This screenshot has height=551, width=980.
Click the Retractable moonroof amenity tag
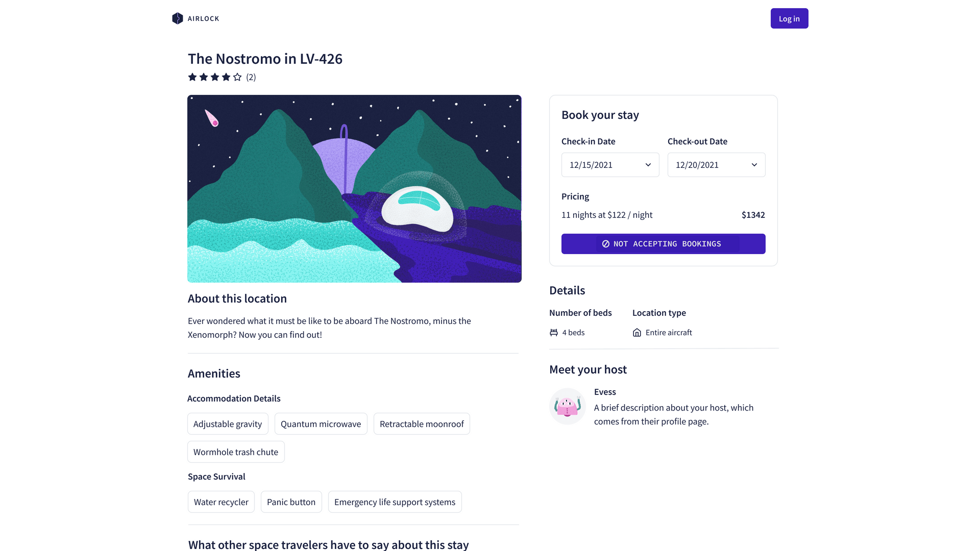pyautogui.click(x=422, y=424)
